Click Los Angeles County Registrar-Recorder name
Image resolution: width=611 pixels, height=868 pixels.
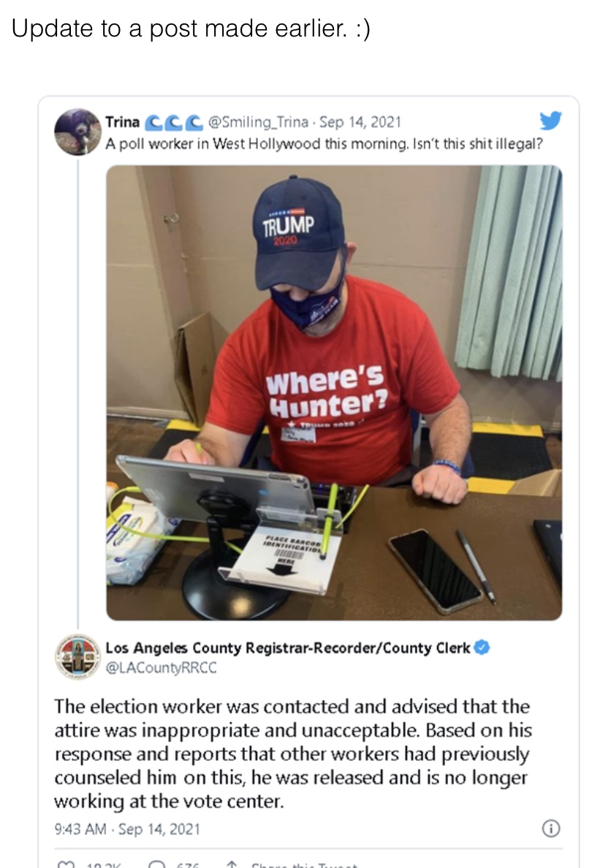(x=287, y=647)
